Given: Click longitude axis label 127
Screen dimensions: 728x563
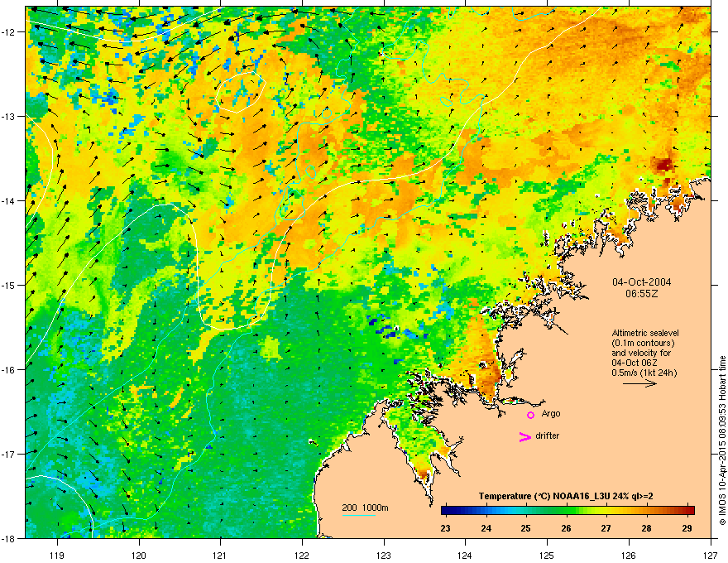Looking at the screenshot, I should click(x=711, y=555).
